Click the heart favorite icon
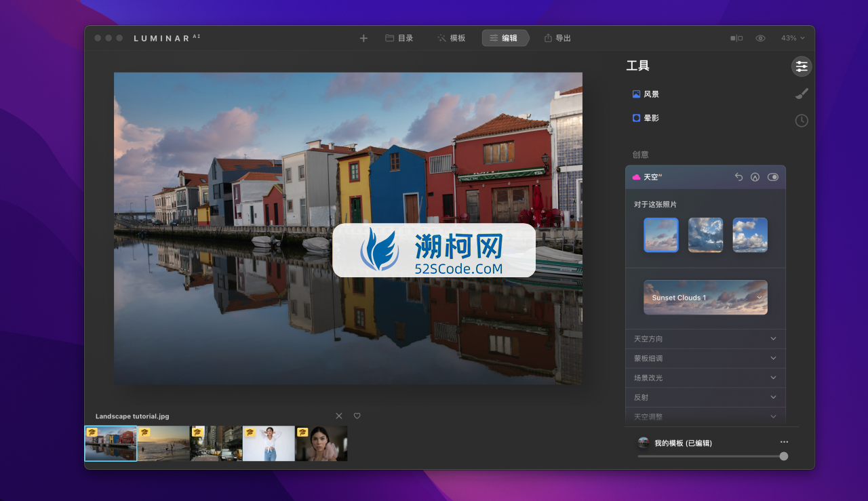 click(357, 416)
